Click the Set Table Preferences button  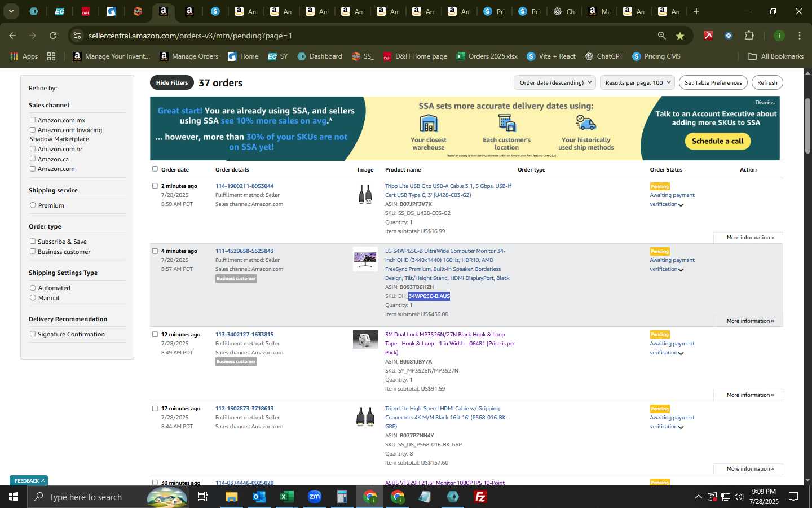point(713,82)
